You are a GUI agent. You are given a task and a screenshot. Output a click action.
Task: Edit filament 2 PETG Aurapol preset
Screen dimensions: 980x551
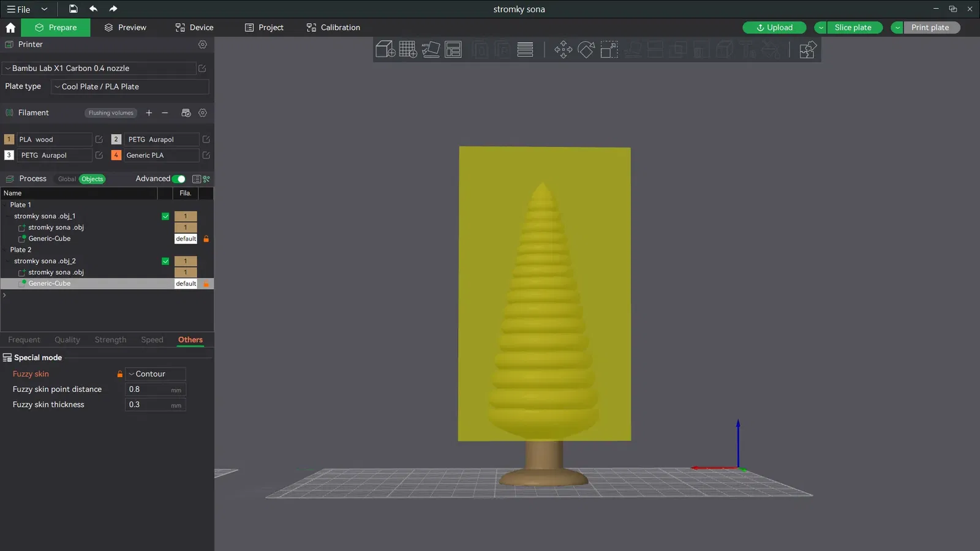coord(206,140)
